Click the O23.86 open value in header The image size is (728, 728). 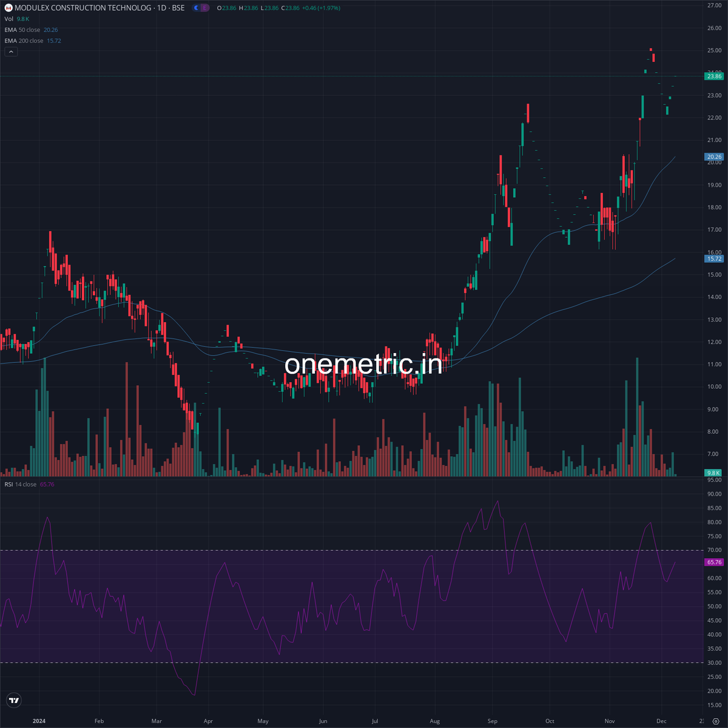pos(227,8)
